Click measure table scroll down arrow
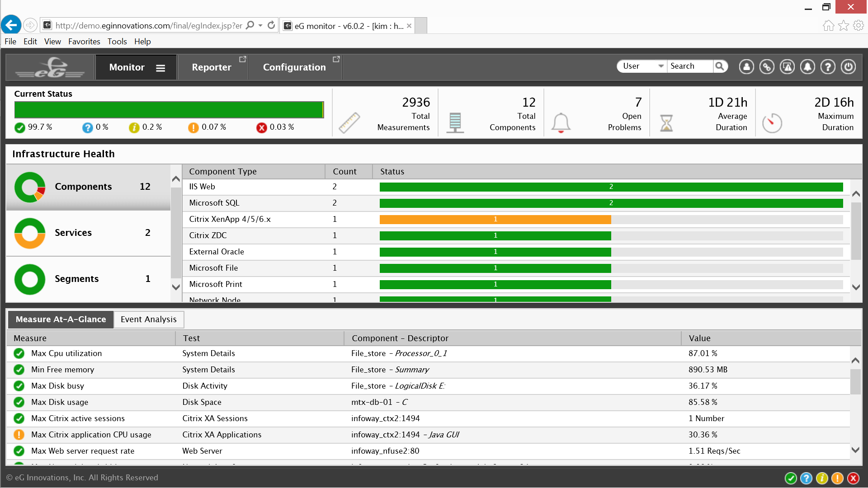Viewport: 868px width, 488px height. 855,450
